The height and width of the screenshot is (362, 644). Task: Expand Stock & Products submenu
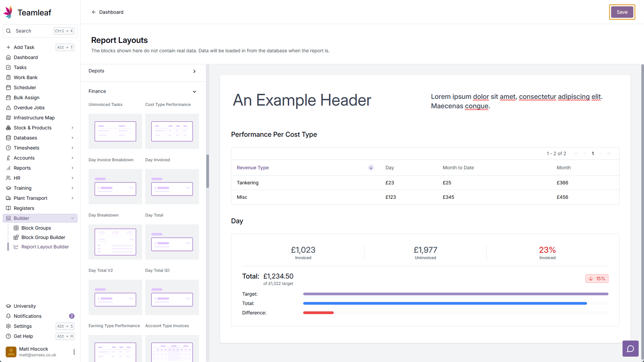click(x=72, y=128)
